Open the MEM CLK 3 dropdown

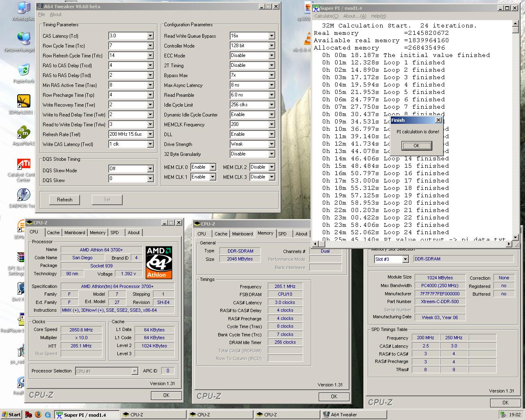tap(272, 177)
